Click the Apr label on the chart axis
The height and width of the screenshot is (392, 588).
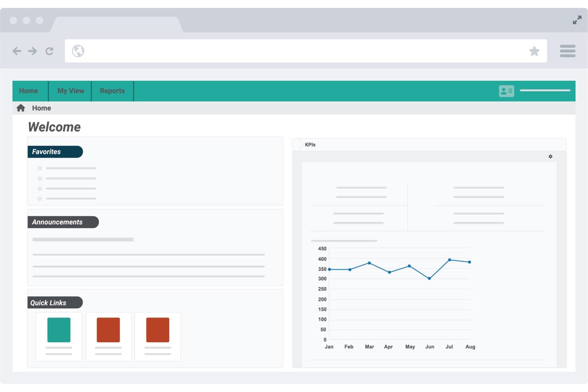click(388, 347)
